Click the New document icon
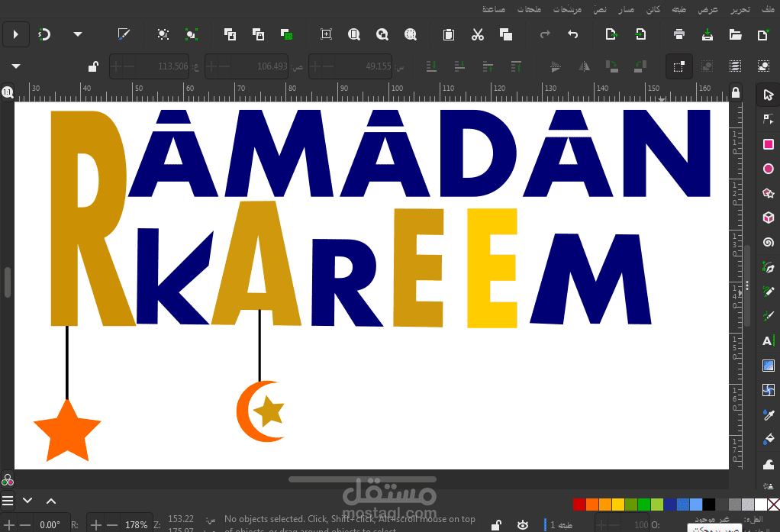The width and height of the screenshot is (780, 532). (x=762, y=34)
